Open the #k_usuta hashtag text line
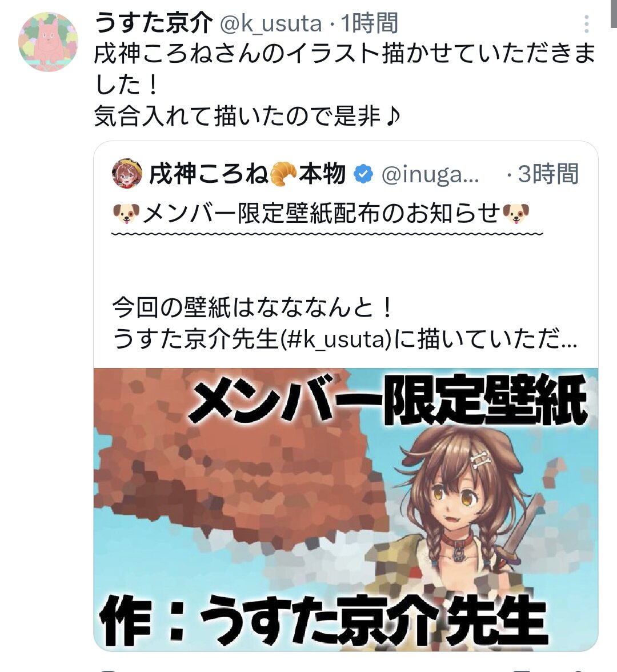 point(345,338)
